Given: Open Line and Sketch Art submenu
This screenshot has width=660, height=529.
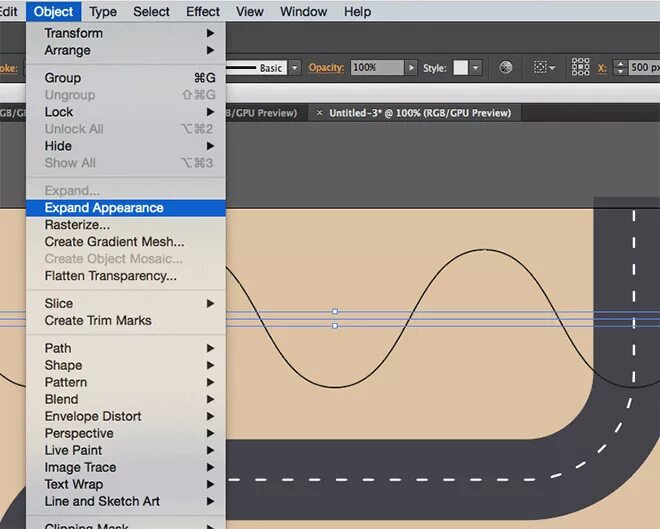Looking at the screenshot, I should tap(126, 502).
